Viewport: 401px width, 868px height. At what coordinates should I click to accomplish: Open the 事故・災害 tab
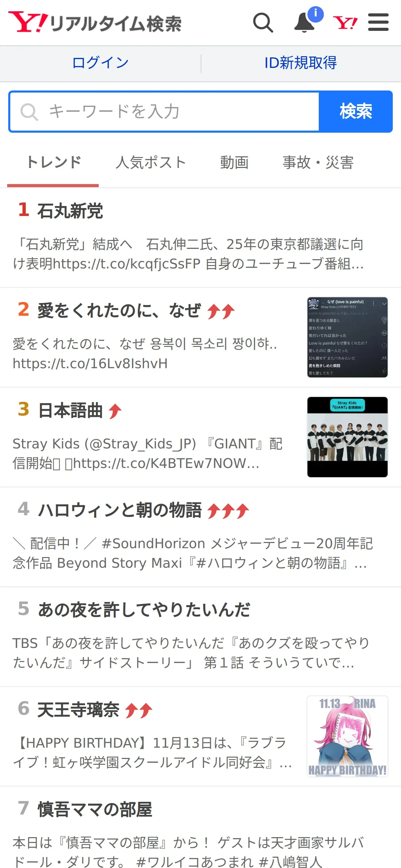pos(318,162)
